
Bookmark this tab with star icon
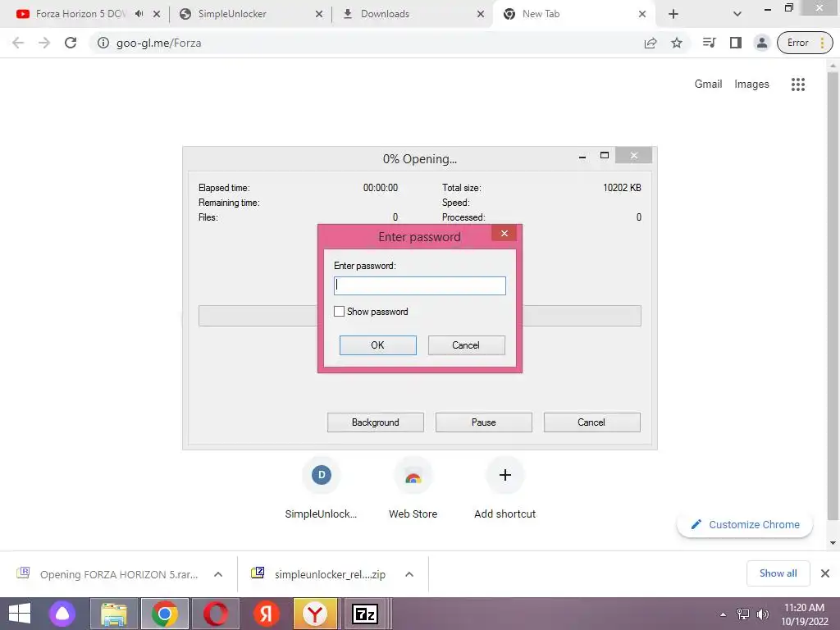click(677, 43)
